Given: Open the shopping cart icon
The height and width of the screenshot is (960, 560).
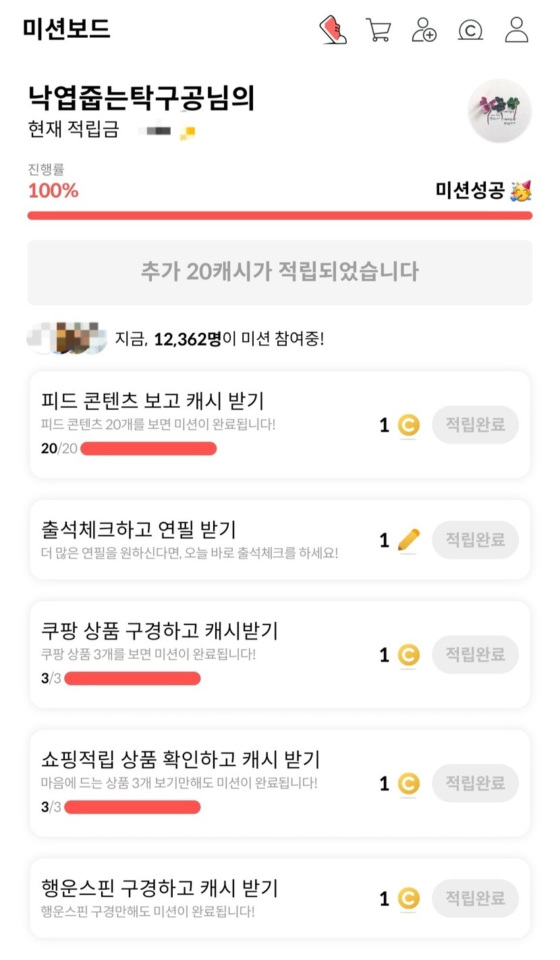Looking at the screenshot, I should point(378,30).
